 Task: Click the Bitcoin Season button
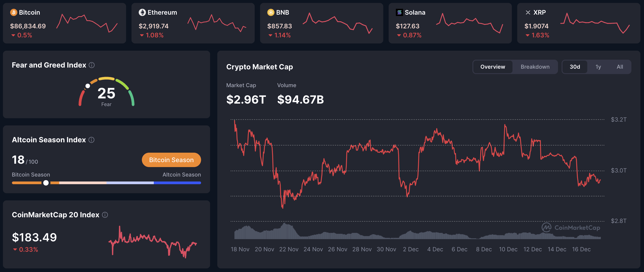click(x=171, y=160)
